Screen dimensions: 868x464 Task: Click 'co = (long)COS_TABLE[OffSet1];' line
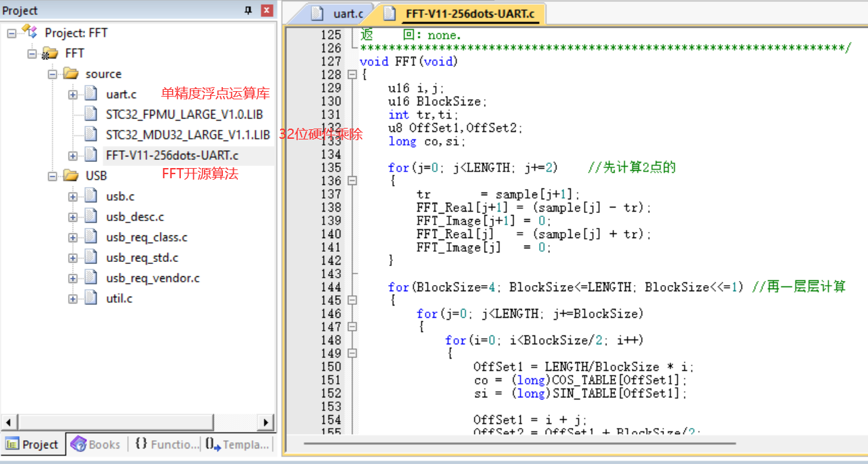580,380
